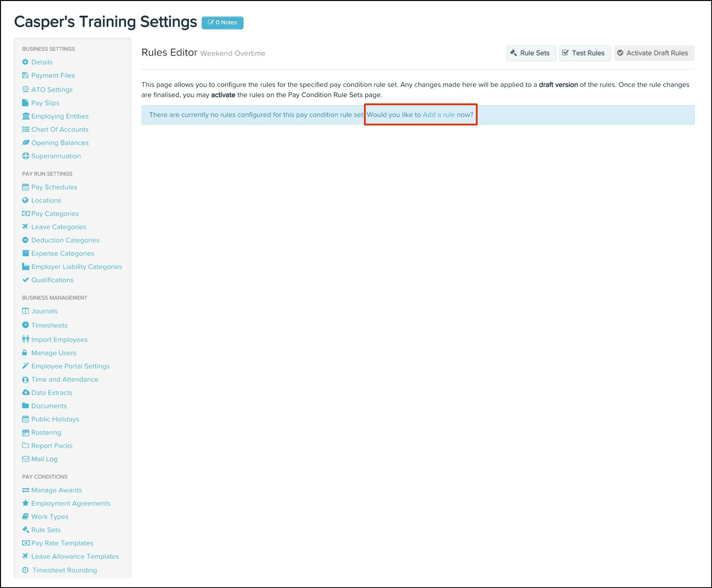Open the 0 Notes button

click(222, 22)
